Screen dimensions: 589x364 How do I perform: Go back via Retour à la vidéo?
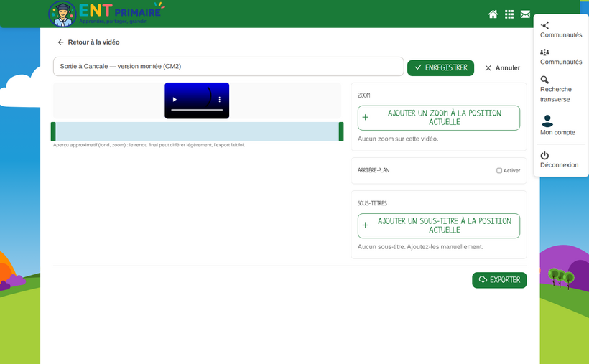coord(88,42)
